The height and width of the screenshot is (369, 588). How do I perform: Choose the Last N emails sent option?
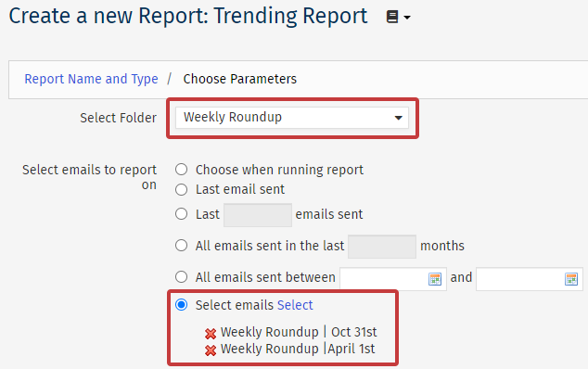click(x=182, y=214)
